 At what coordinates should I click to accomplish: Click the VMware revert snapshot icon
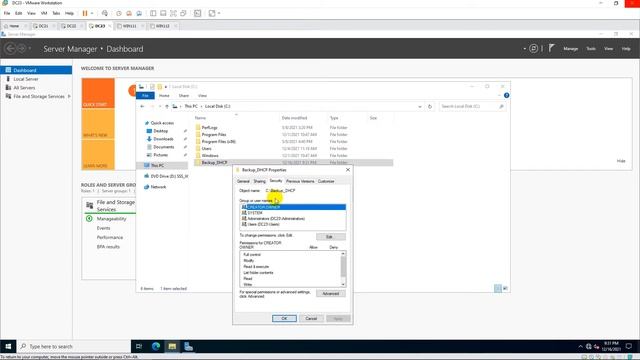(x=129, y=13)
